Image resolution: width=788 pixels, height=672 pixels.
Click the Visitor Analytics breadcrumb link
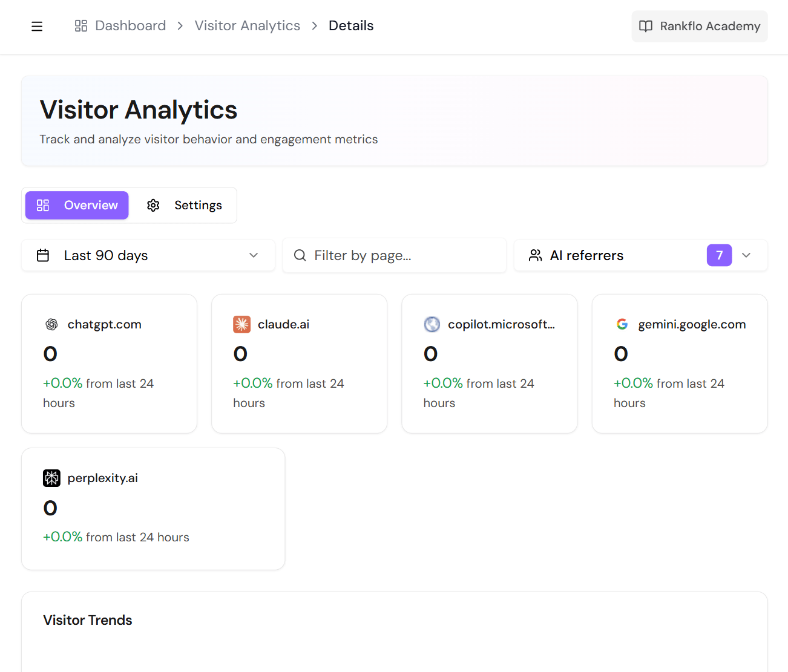click(247, 25)
